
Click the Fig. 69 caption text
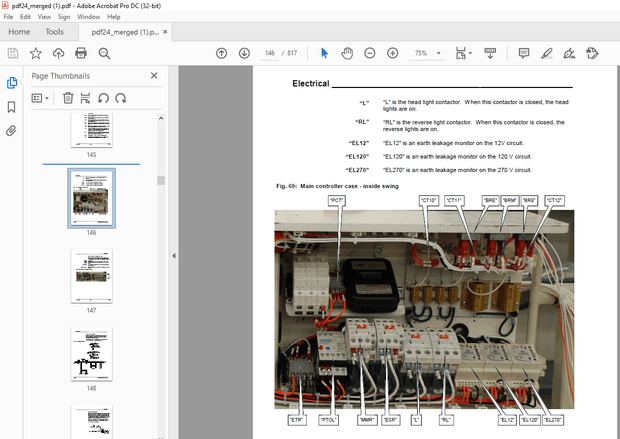(x=337, y=186)
